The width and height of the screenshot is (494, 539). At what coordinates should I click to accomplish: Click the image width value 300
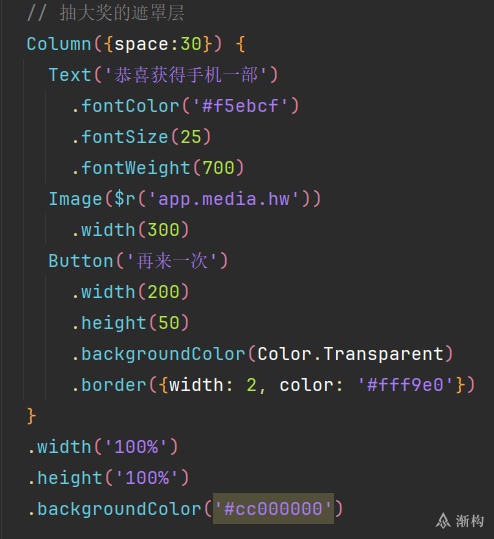click(x=163, y=230)
